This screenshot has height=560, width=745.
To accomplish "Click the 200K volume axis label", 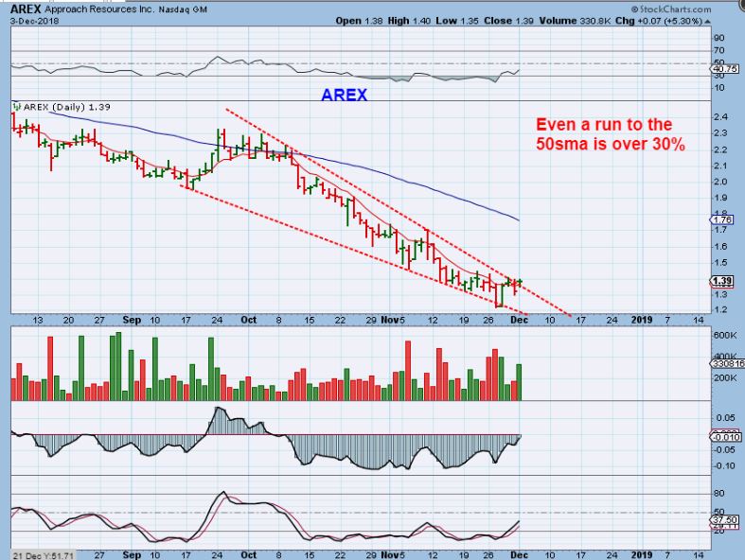I will pos(725,378).
